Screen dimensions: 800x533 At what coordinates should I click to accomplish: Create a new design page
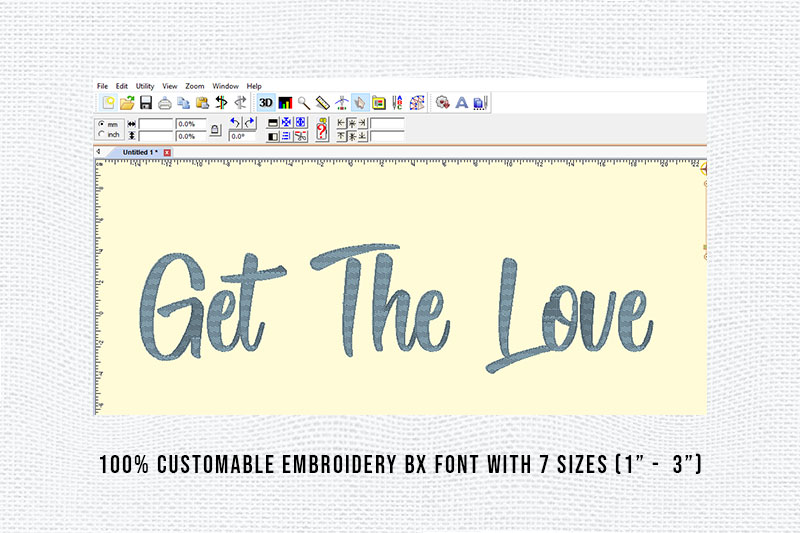point(108,103)
